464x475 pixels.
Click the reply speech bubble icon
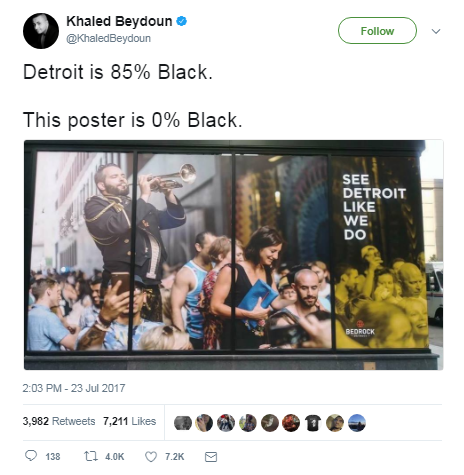point(31,456)
